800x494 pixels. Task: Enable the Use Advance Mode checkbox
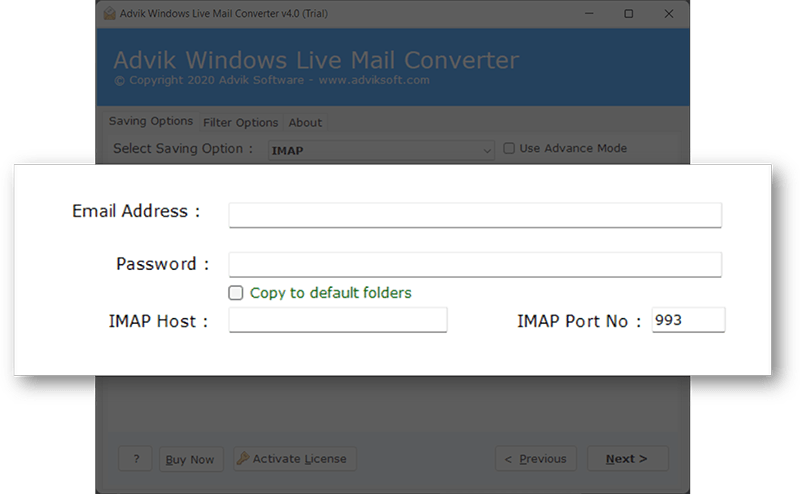[509, 148]
